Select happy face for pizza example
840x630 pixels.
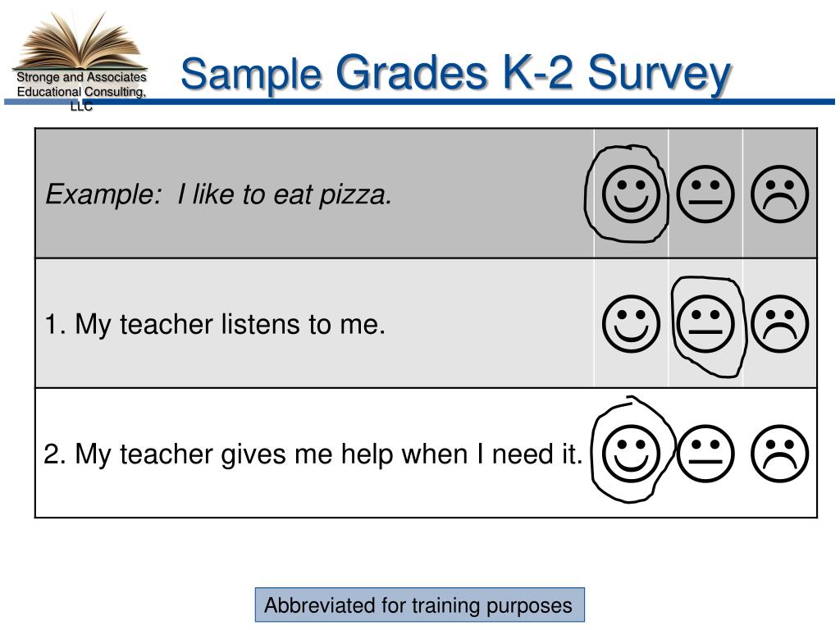[x=631, y=194]
